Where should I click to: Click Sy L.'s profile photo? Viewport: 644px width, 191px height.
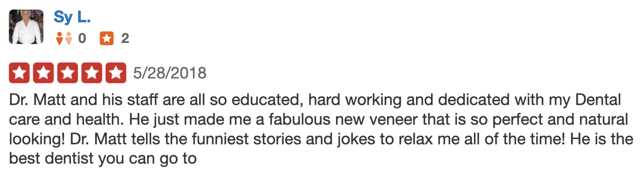[x=26, y=27]
